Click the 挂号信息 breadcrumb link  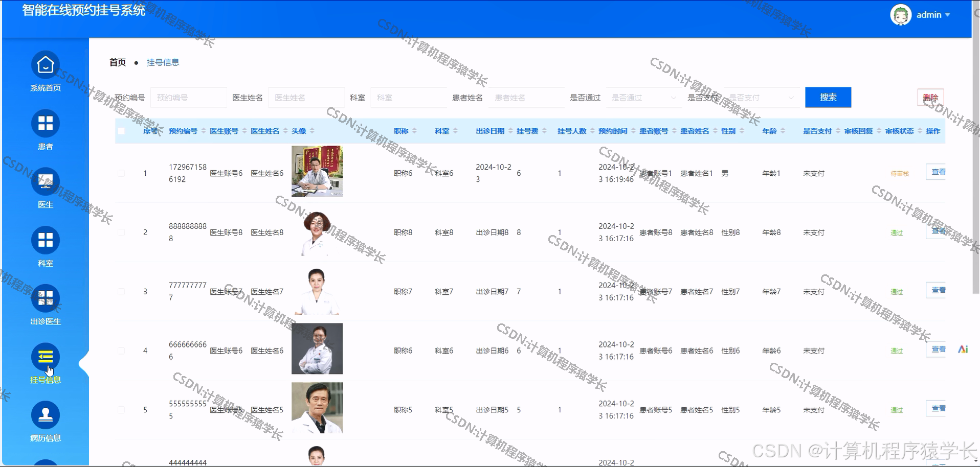click(x=163, y=62)
